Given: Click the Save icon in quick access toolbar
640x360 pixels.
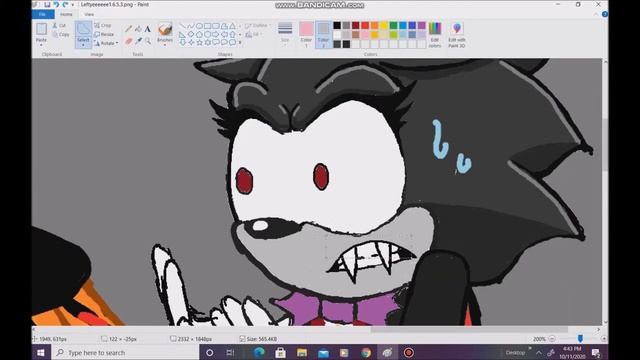Looking at the screenshot, I should 47,4.
